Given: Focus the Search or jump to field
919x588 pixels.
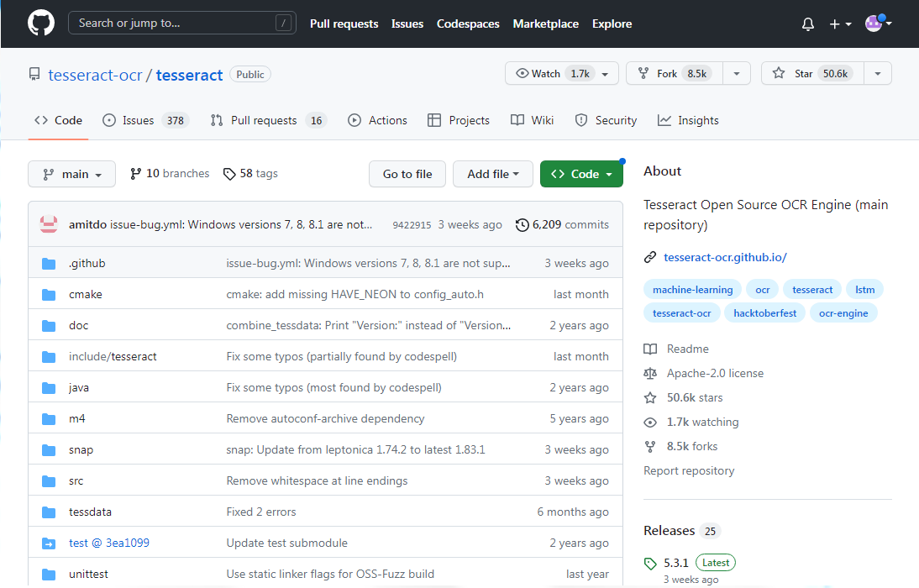Looking at the screenshot, I should [182, 24].
